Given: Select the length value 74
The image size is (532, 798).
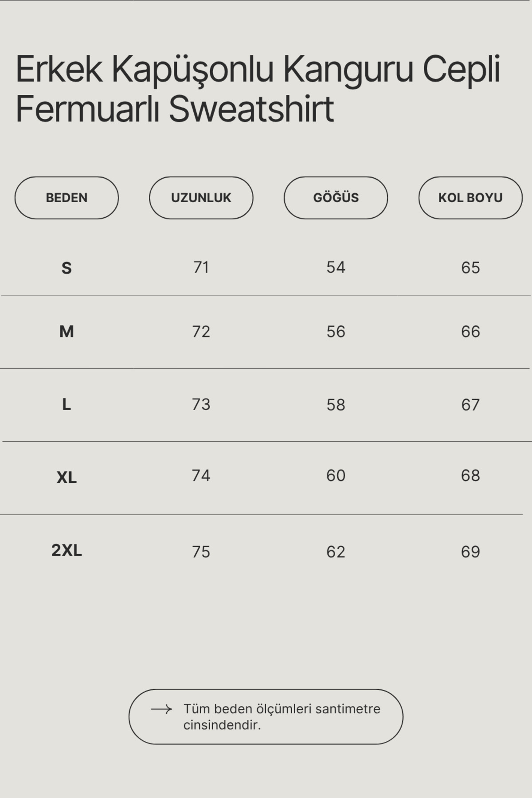Looking at the screenshot, I should click(201, 476).
